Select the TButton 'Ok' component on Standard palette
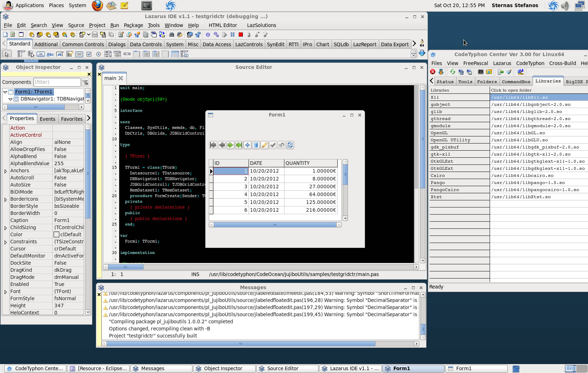Viewport: 588px width, 373px height. 40,54
